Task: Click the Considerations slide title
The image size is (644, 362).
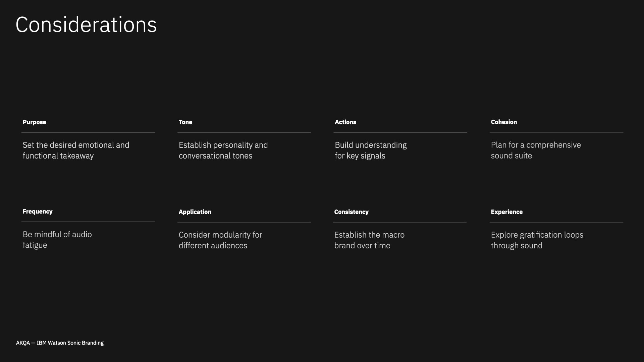Action: pyautogui.click(x=86, y=25)
